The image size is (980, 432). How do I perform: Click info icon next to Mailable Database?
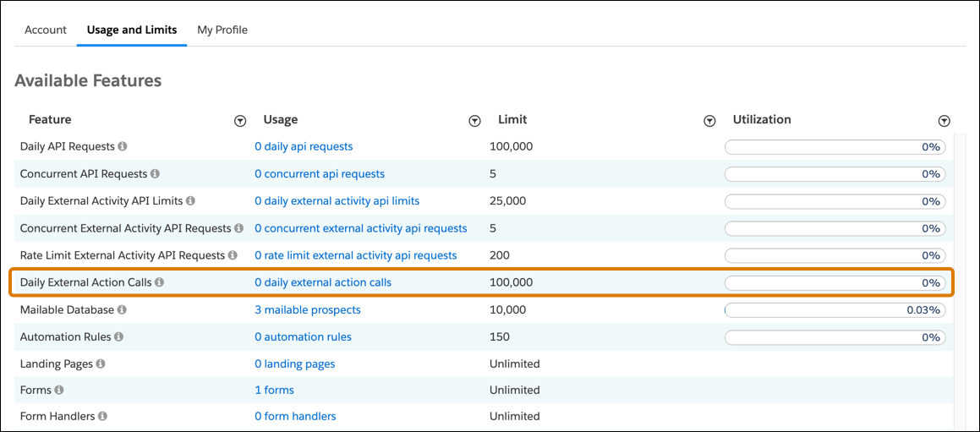[x=122, y=310]
